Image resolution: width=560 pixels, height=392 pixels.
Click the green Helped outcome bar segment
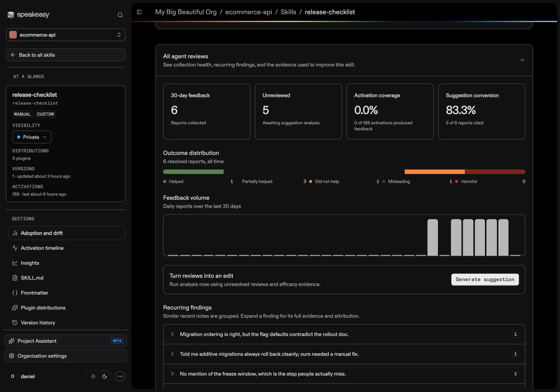(193, 172)
